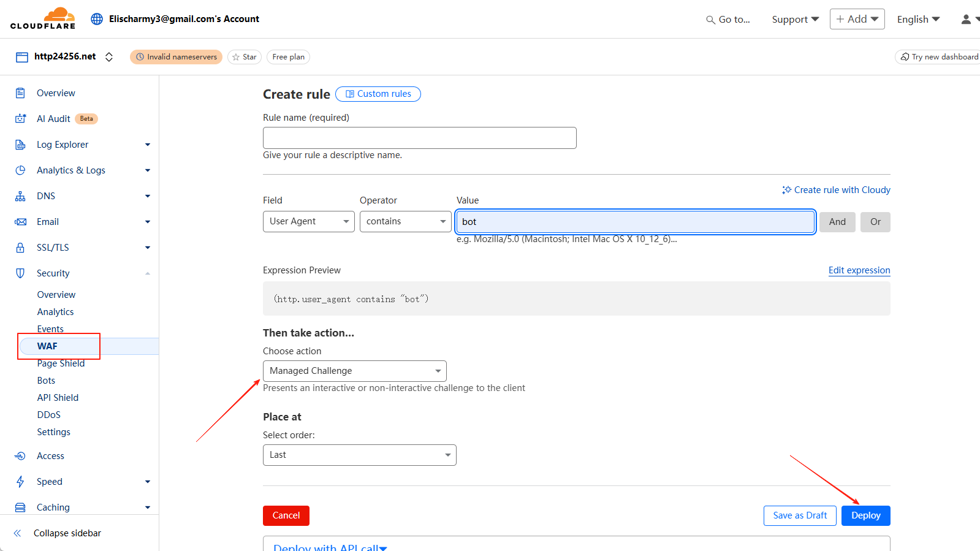
Task: Click the Collapse sidebar double-arrow icon
Action: 18,533
